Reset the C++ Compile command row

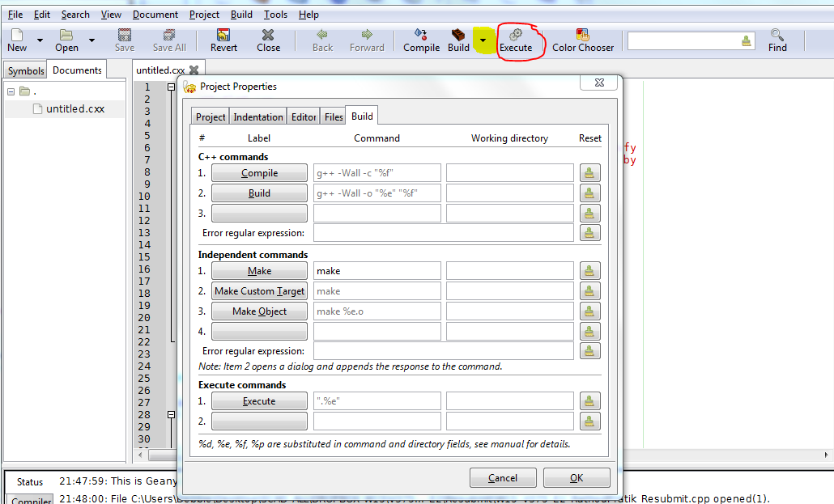(x=590, y=172)
